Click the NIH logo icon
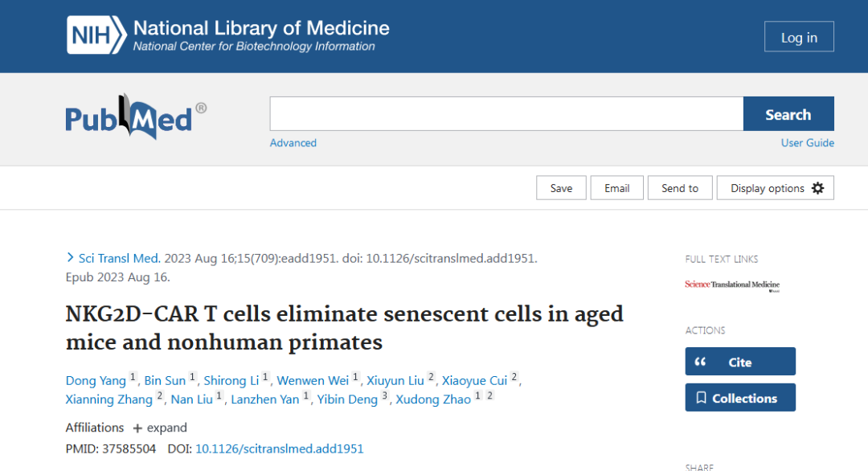 click(96, 36)
